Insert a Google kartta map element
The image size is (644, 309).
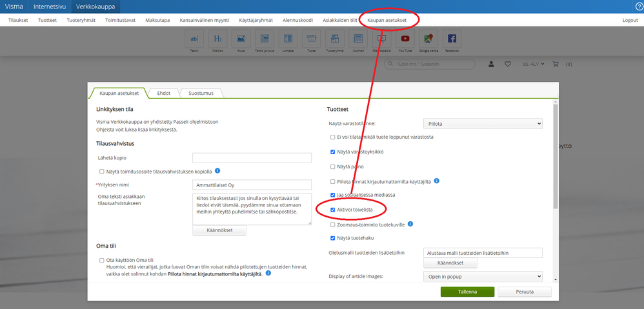(x=428, y=39)
